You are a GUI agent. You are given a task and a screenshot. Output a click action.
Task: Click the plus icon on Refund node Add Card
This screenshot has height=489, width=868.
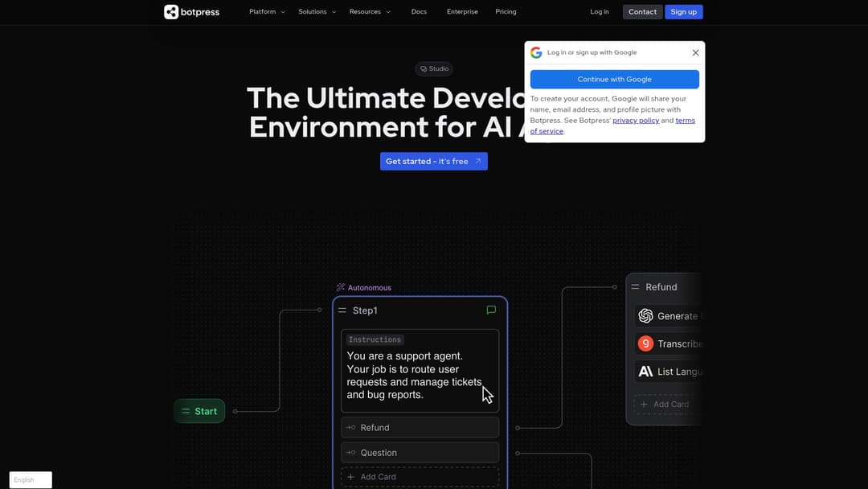pos(643,405)
